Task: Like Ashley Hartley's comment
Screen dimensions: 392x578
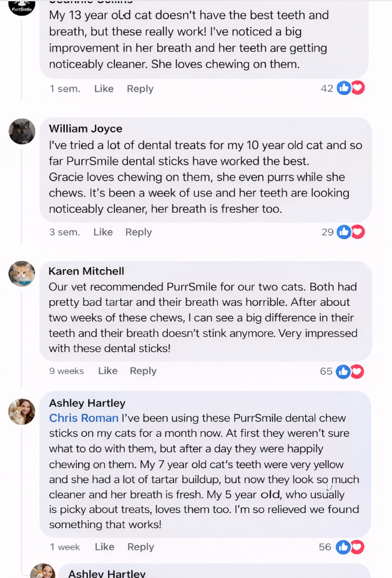Action: (105, 547)
